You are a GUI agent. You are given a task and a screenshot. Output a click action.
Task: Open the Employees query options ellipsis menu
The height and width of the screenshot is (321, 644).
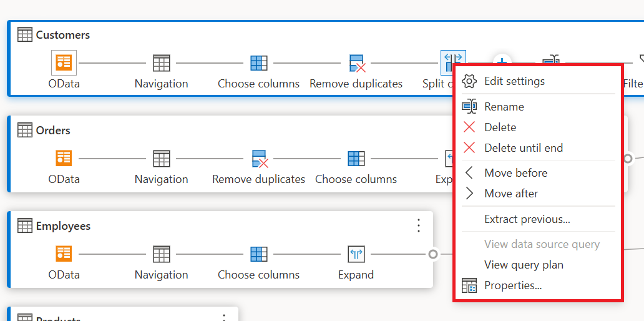(419, 225)
